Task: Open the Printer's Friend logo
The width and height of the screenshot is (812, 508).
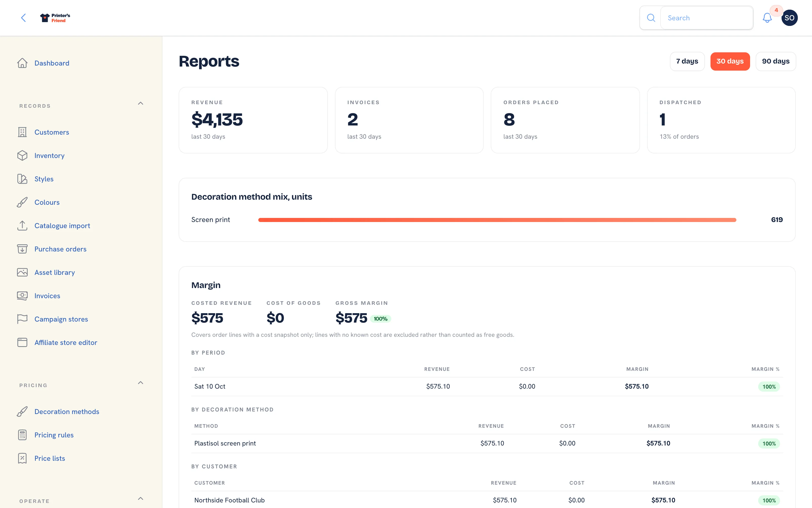Action: [x=55, y=18]
